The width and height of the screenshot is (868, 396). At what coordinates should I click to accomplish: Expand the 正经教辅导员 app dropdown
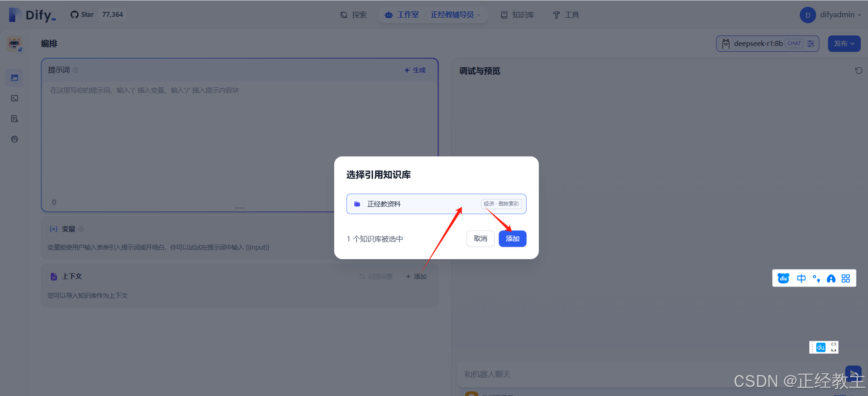click(456, 15)
